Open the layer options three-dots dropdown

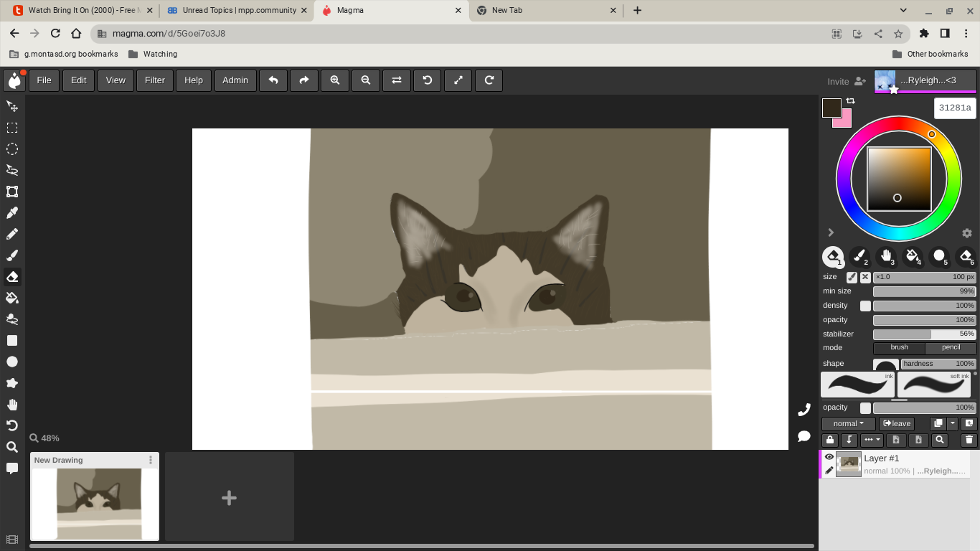872,440
